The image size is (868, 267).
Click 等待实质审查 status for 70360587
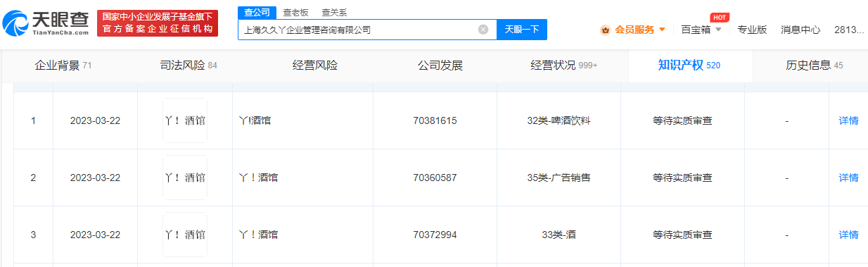tap(682, 178)
